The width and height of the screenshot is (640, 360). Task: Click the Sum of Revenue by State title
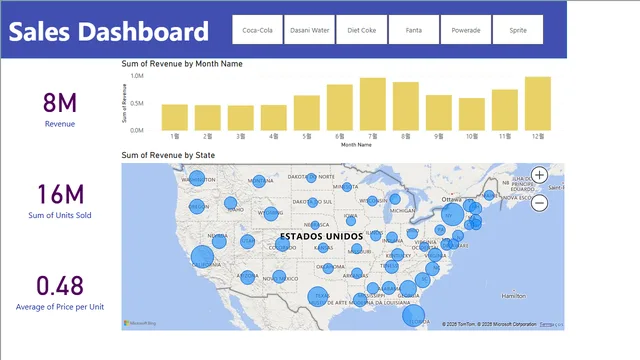pyautogui.click(x=168, y=155)
